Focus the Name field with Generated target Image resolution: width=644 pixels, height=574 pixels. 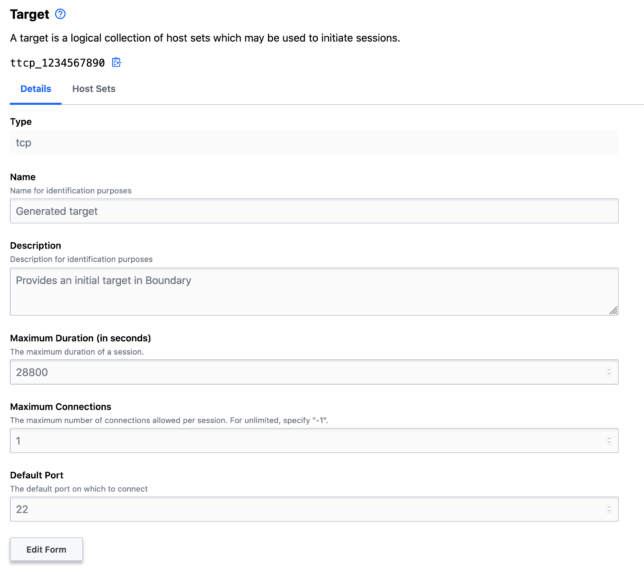(314, 211)
